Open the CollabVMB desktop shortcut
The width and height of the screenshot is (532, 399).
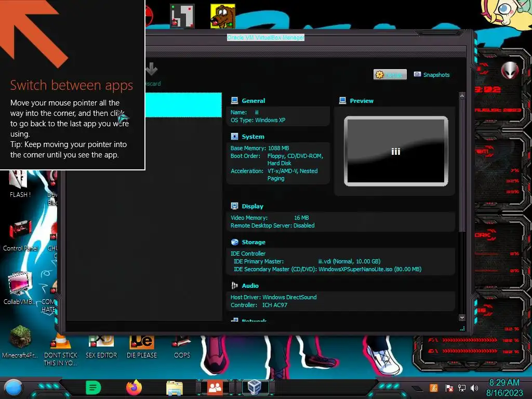20,283
